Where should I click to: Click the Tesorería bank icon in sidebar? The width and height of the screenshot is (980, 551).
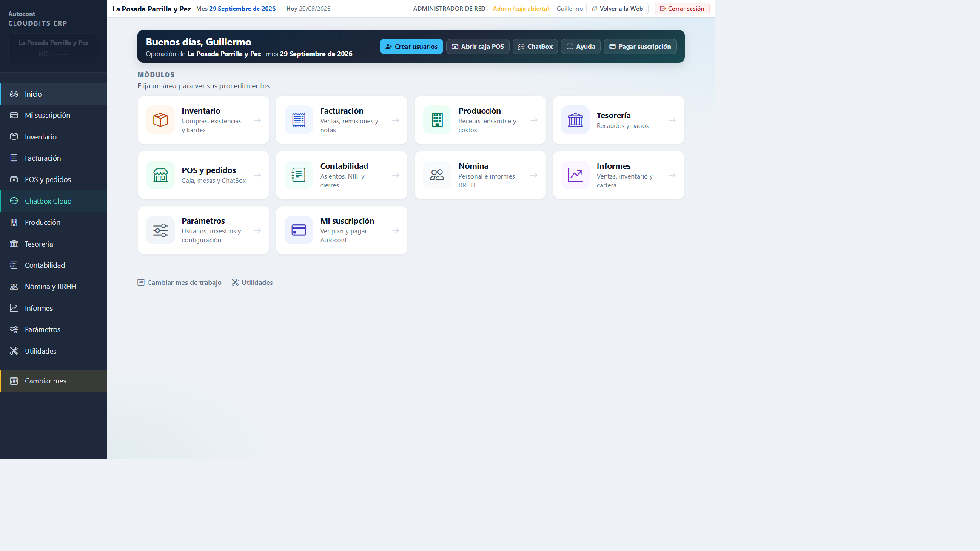pyautogui.click(x=14, y=244)
